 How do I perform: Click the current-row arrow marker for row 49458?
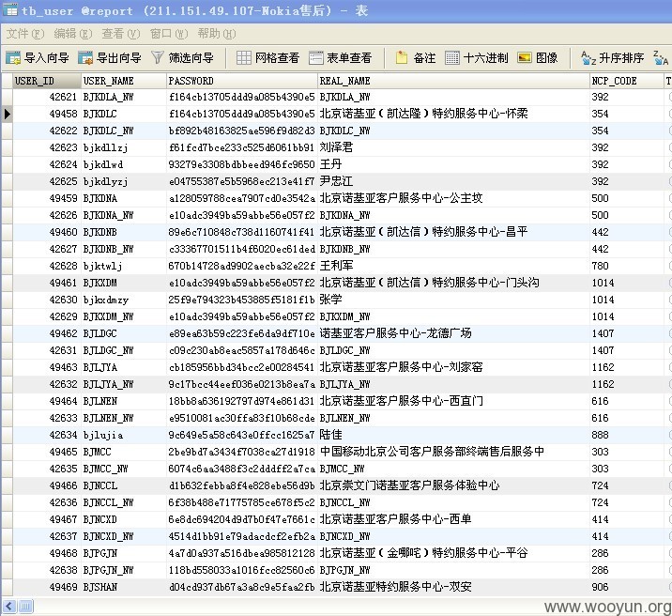point(7,114)
